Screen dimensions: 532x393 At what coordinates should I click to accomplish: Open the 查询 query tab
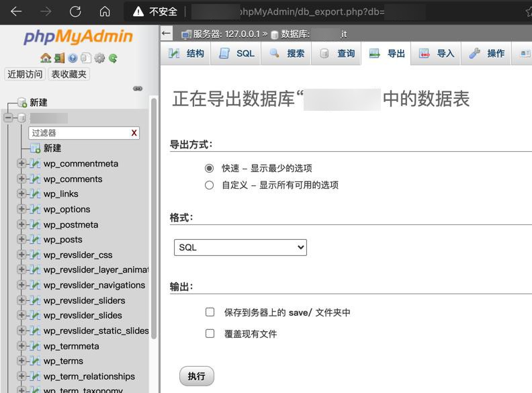337,53
